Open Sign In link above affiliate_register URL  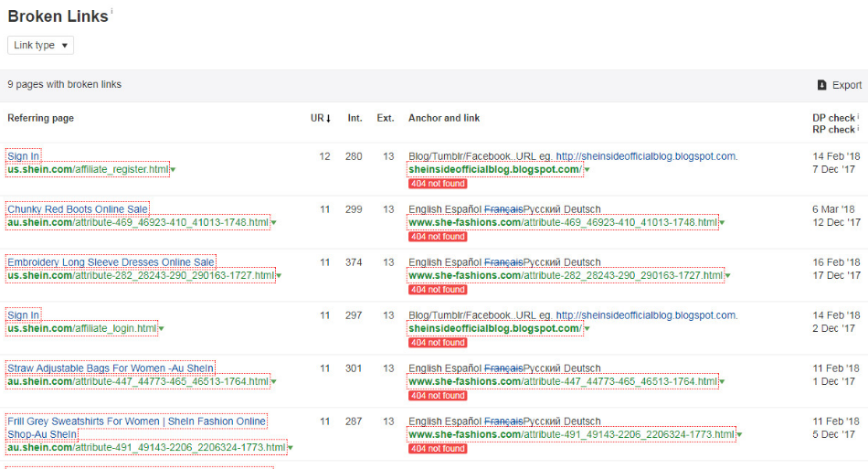(x=23, y=156)
